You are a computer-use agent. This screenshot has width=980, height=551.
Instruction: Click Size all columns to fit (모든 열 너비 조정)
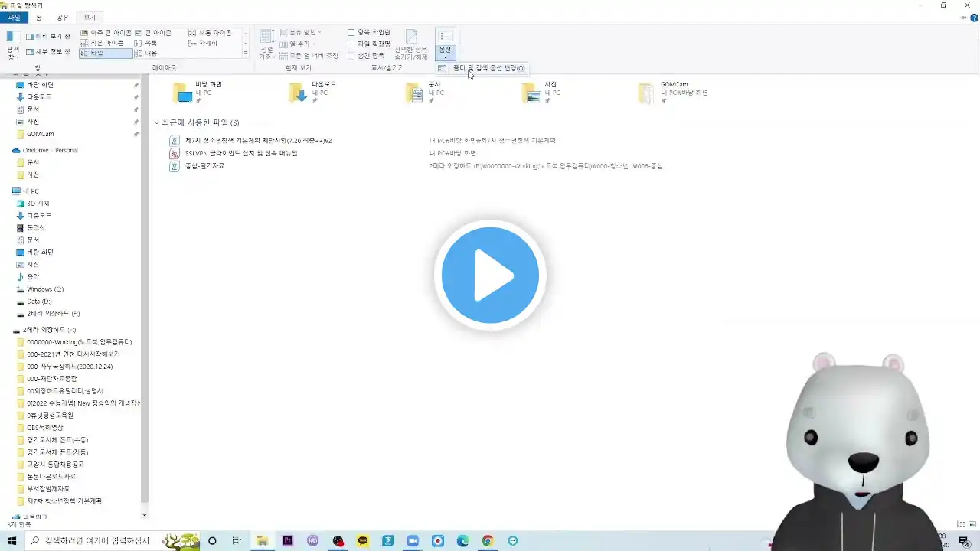click(x=309, y=55)
